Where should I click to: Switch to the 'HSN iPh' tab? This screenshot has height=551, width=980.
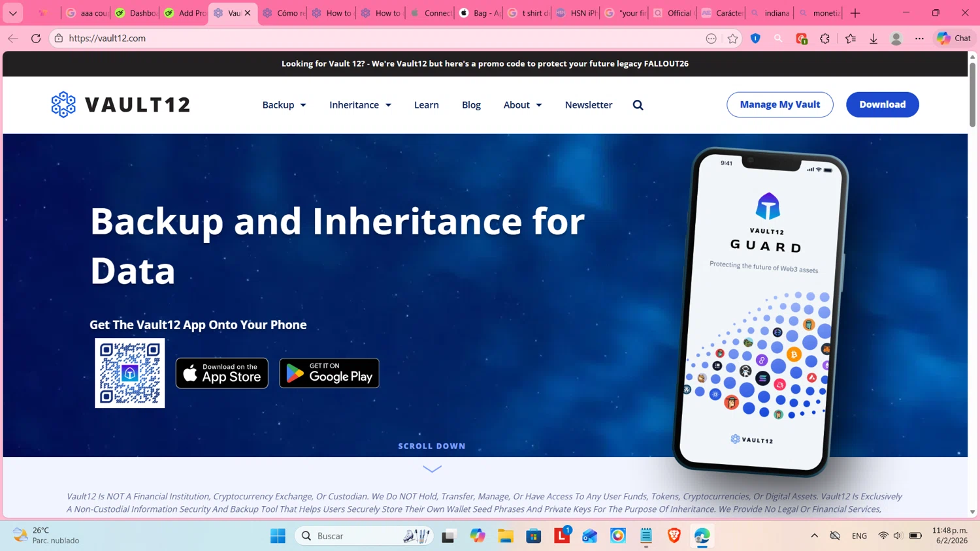click(x=578, y=13)
